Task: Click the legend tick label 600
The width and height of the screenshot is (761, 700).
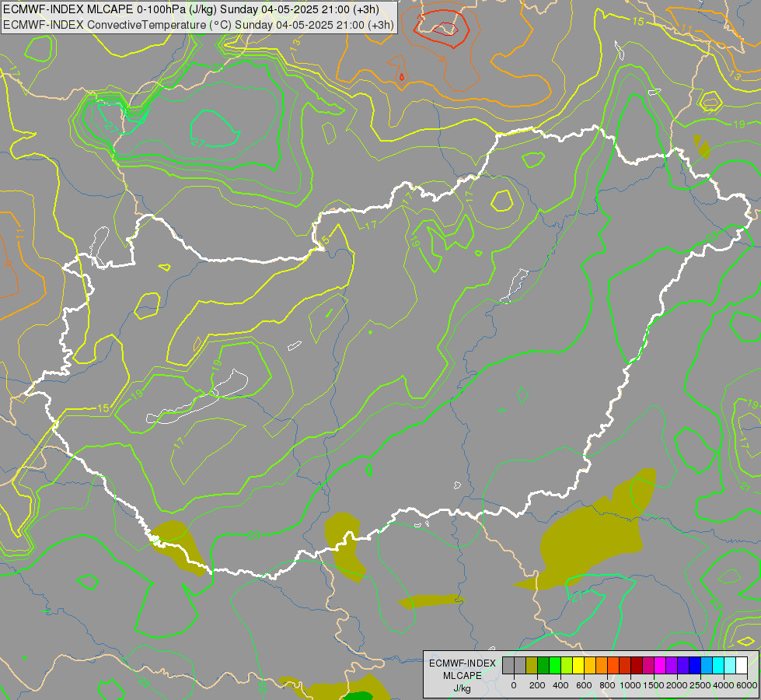Action: click(x=584, y=685)
